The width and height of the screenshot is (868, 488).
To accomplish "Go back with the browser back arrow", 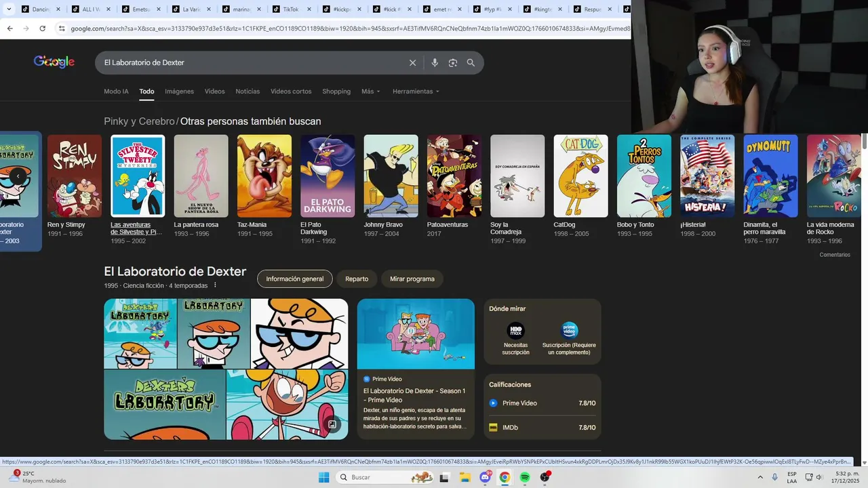I will point(9,28).
